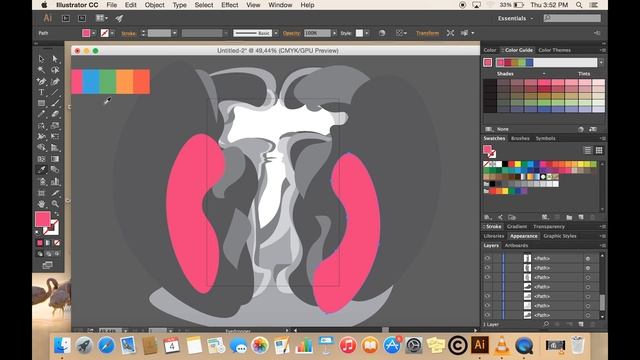Viewport: 640px width, 360px height.
Task: Open the Style dropdown arrow
Action: (367, 33)
